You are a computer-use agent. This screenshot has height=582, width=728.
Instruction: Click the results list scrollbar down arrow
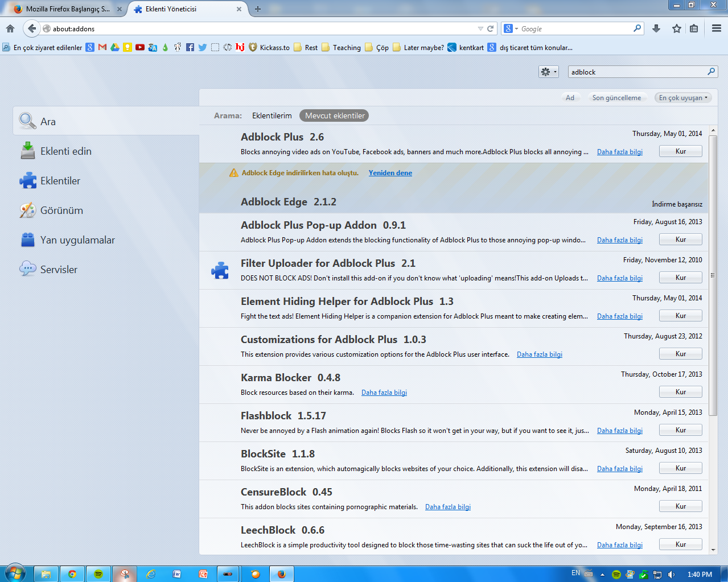[x=713, y=550]
